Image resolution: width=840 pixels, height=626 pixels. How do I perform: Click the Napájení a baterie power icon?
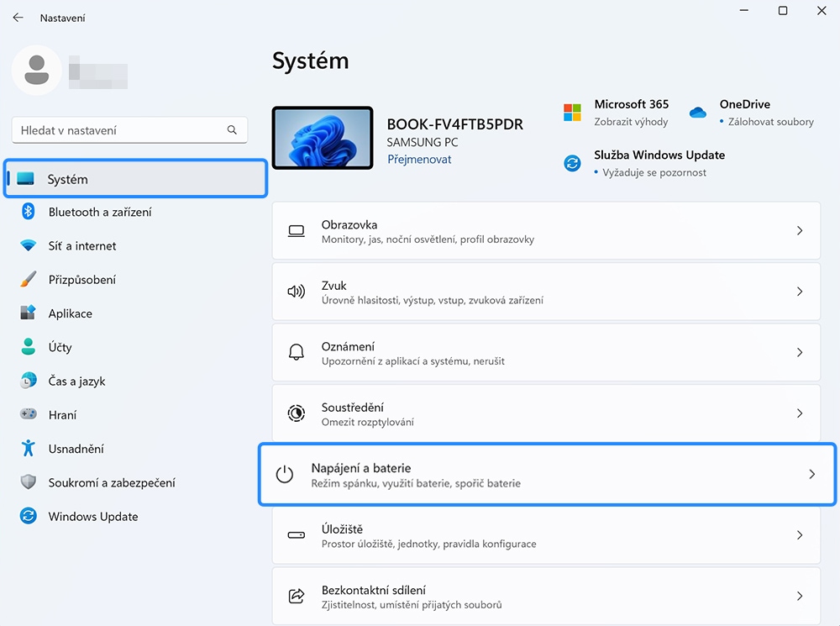click(285, 474)
